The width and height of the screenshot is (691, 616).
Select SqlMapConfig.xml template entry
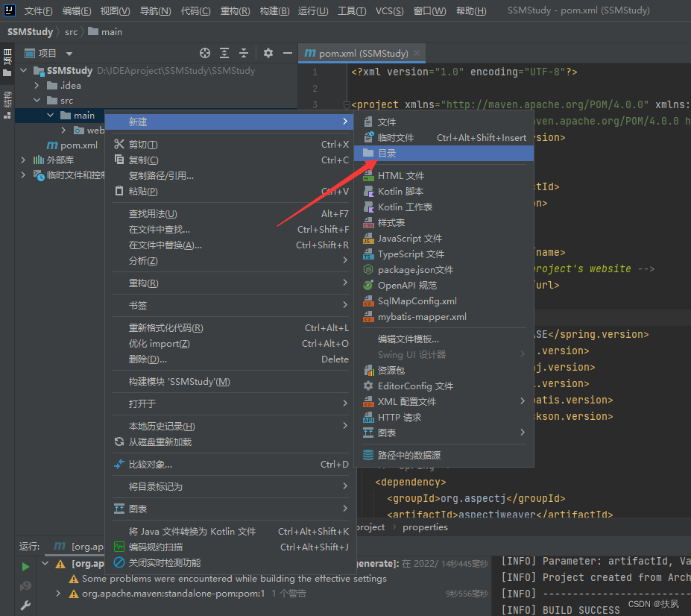pos(444,301)
